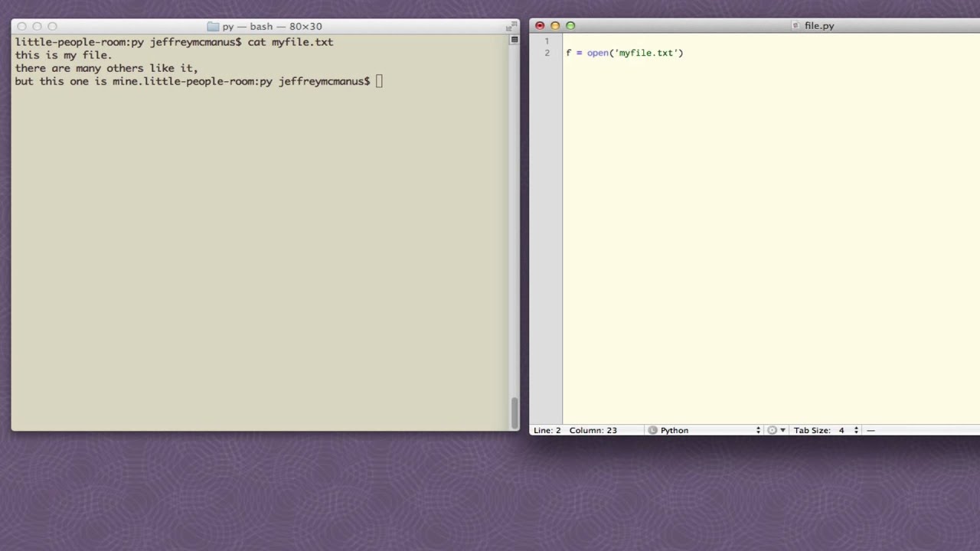
Task: Click the folder proxy icon in Terminal title bar
Action: tap(213, 26)
